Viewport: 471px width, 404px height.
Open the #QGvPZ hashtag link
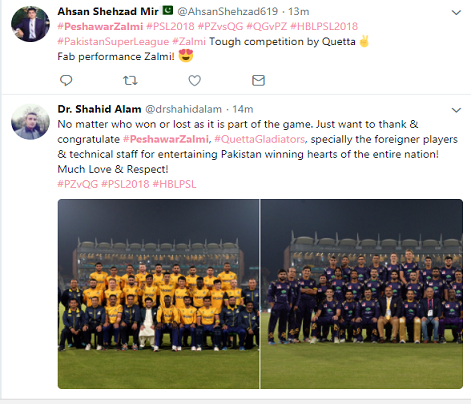(x=267, y=26)
